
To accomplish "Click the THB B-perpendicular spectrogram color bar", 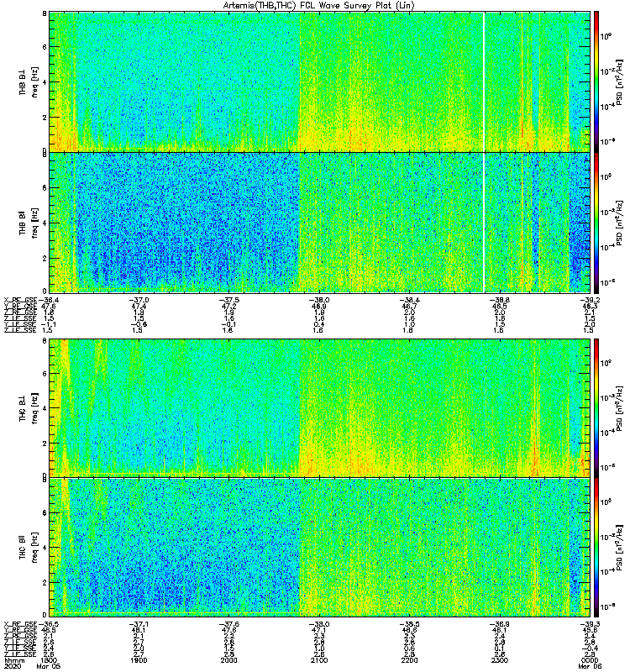I will (596, 81).
